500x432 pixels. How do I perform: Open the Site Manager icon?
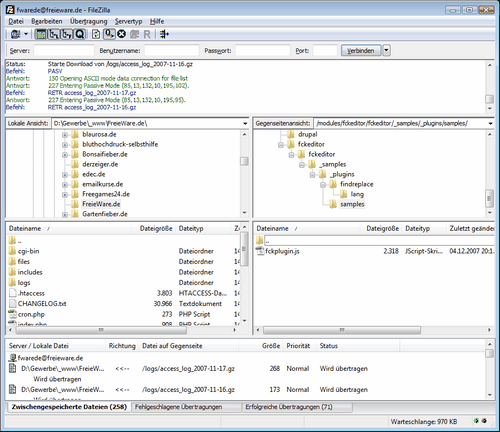tap(15, 34)
